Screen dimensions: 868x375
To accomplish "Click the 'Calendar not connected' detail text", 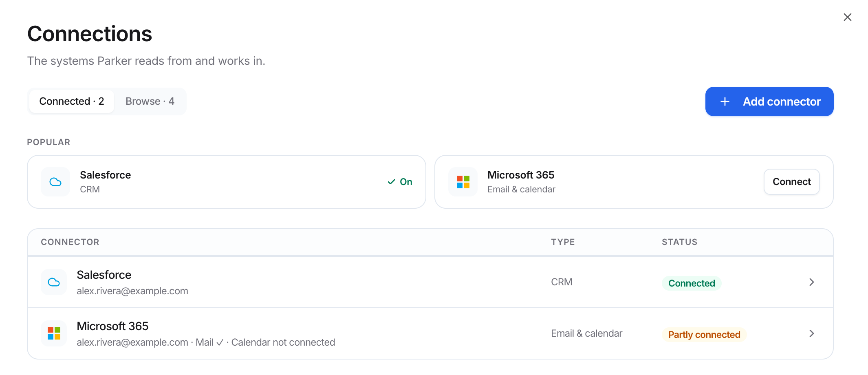I will pyautogui.click(x=283, y=342).
